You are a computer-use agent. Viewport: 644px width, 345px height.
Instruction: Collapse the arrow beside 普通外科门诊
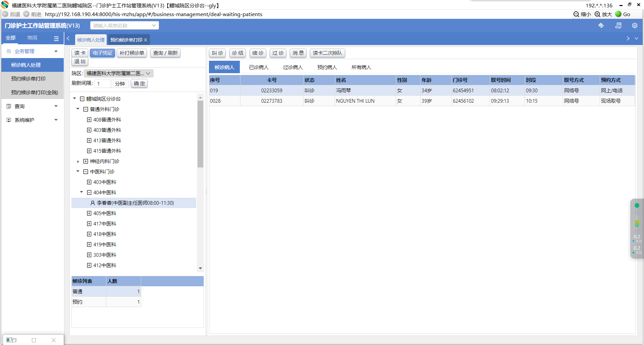pos(78,109)
